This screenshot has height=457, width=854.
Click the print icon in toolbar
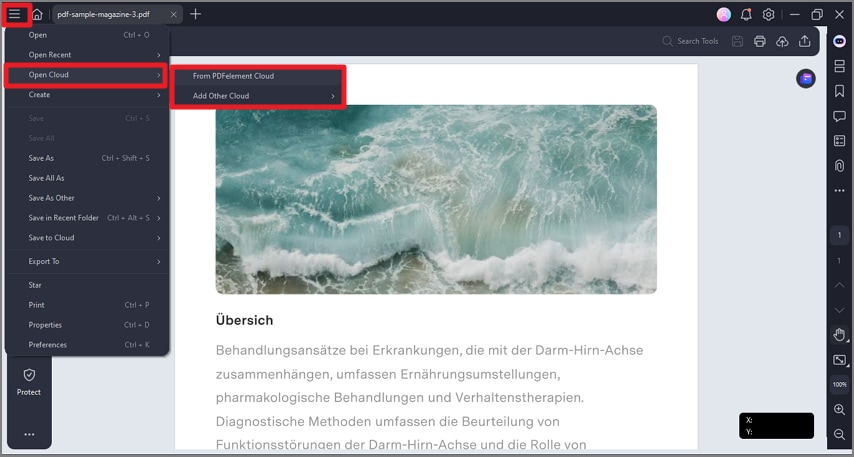[x=760, y=41]
